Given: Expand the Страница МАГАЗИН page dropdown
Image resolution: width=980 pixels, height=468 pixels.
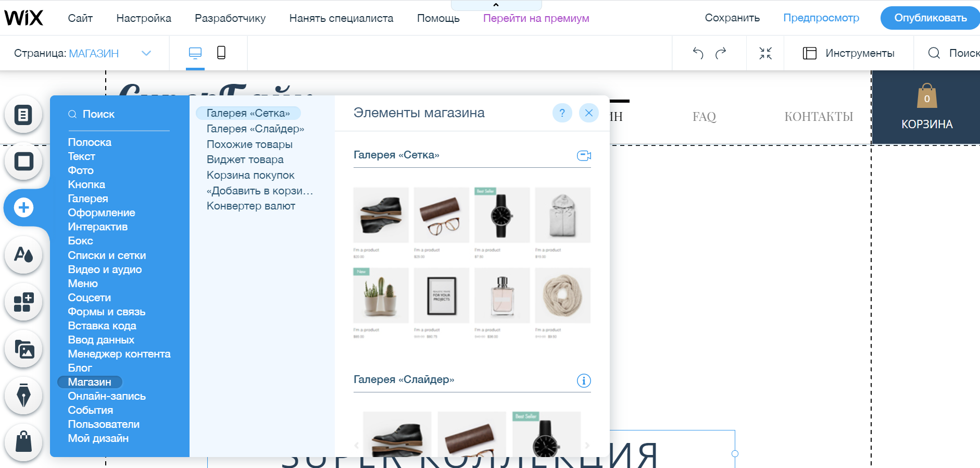Looking at the screenshot, I should tap(146, 53).
